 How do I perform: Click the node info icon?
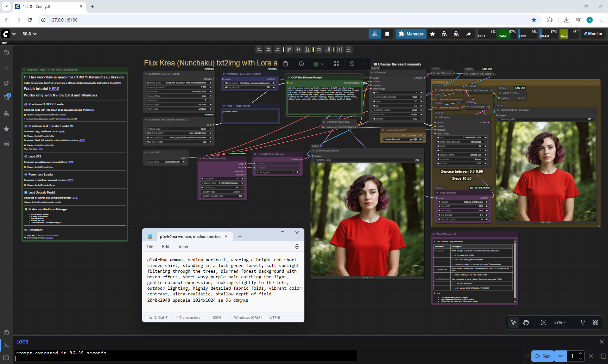(x=301, y=64)
